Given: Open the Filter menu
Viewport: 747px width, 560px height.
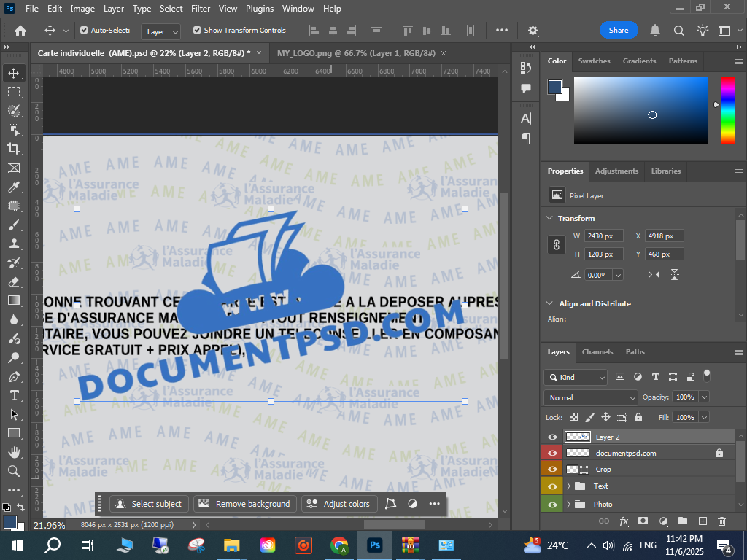Looking at the screenshot, I should click(x=200, y=9).
